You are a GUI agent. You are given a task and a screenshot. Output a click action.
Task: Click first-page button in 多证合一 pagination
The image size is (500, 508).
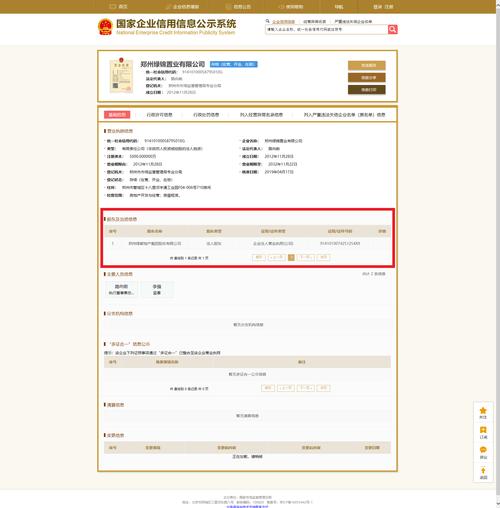click(x=268, y=388)
